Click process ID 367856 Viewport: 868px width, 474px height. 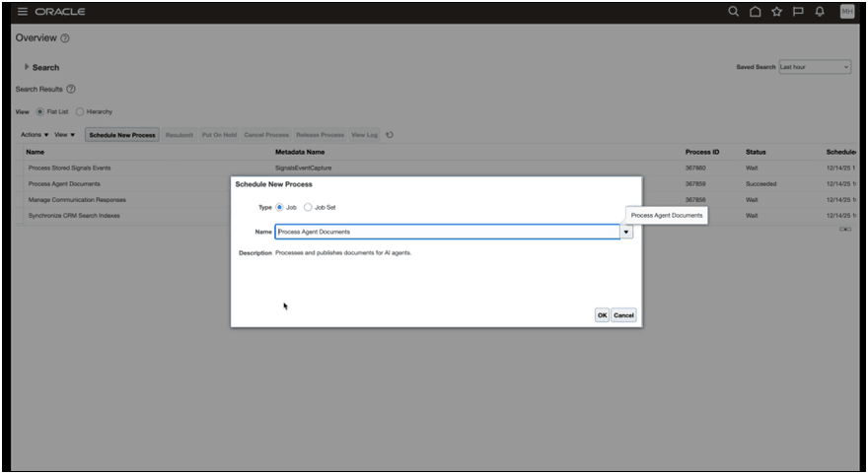point(695,200)
